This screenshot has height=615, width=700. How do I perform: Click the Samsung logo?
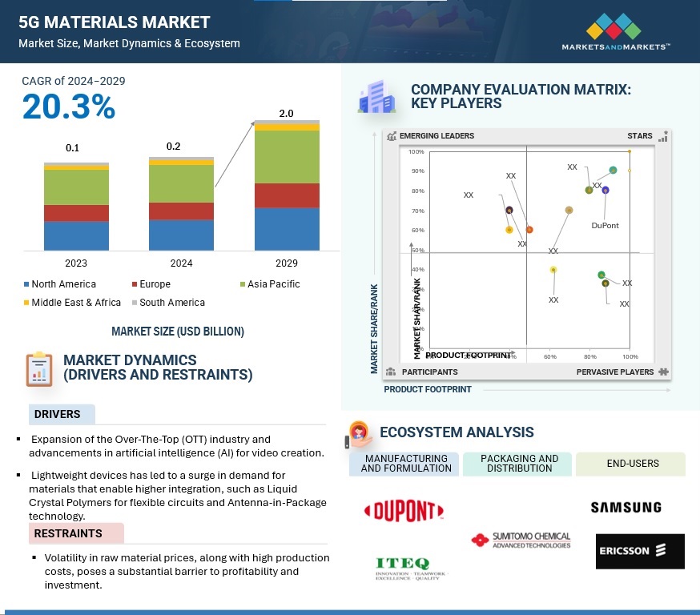click(x=626, y=507)
